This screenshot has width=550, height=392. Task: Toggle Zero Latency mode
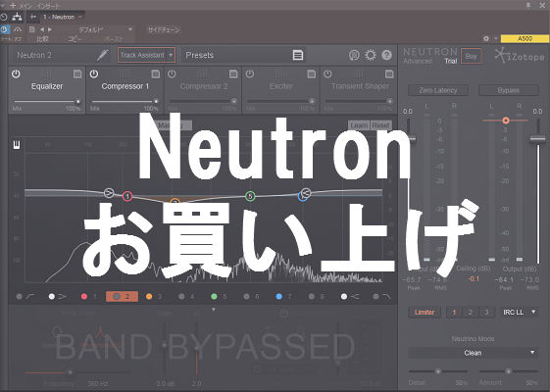[438, 90]
